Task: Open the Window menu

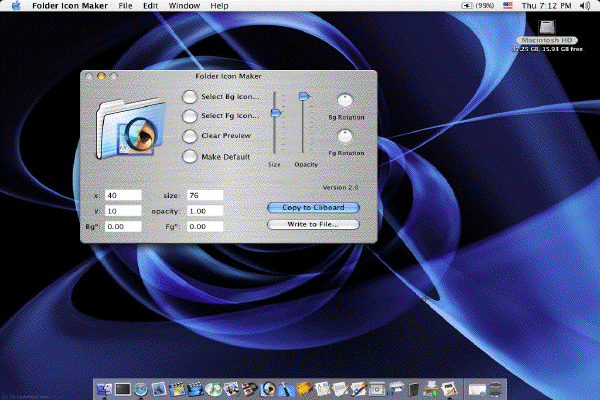Action: point(184,6)
